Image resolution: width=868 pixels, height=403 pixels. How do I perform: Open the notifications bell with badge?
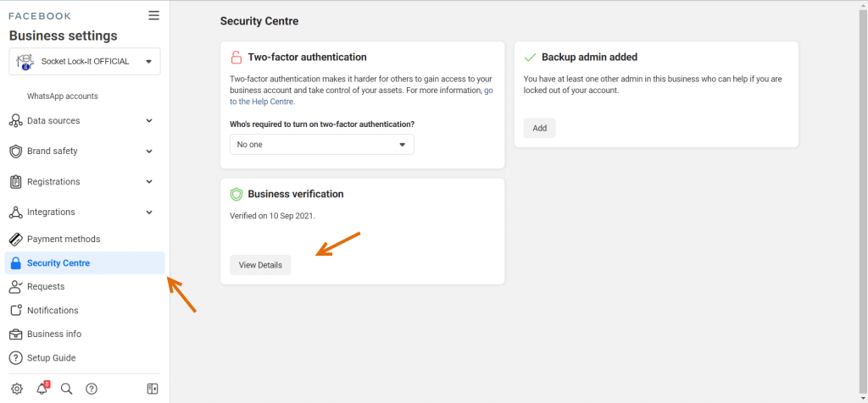(42, 388)
